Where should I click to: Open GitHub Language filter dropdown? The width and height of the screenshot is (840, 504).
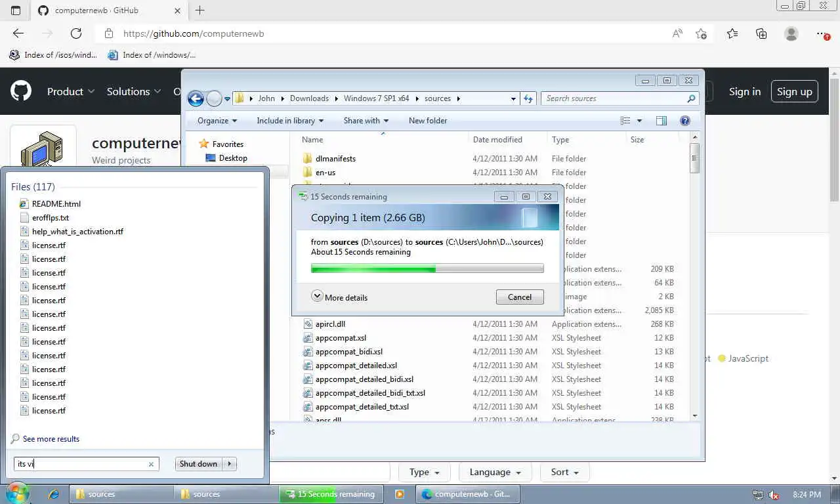tap(495, 472)
